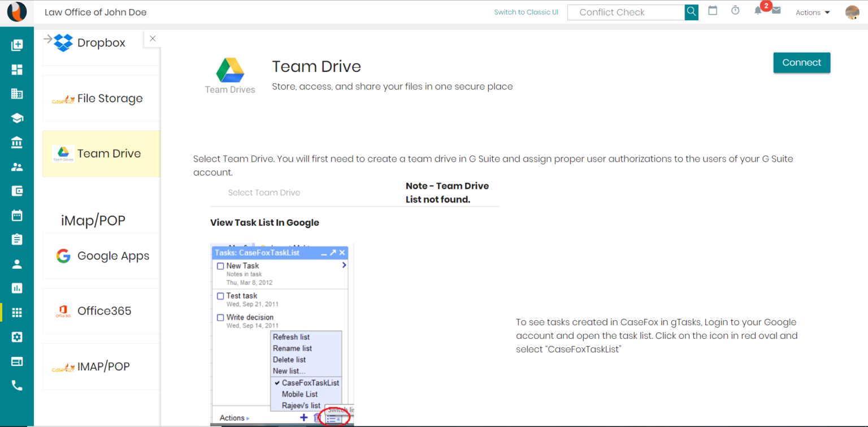Open notifications via the bell icon
The width and height of the screenshot is (868, 427).
(x=757, y=12)
